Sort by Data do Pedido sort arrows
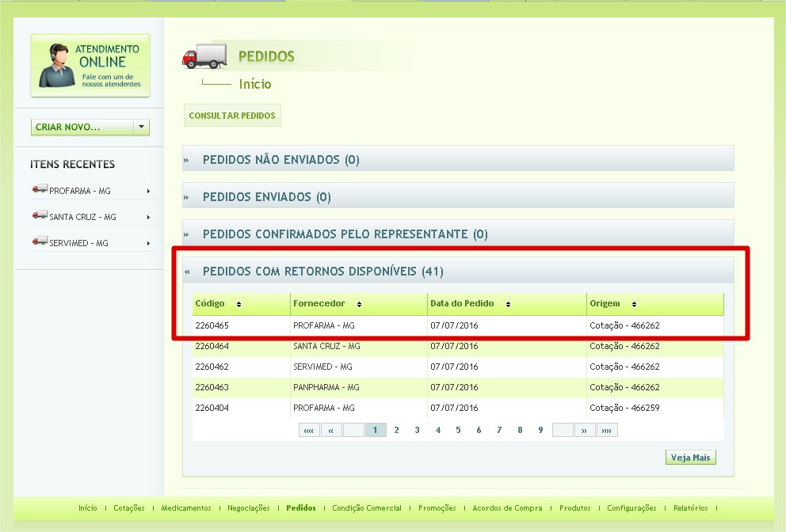The image size is (786, 532). pos(508,305)
